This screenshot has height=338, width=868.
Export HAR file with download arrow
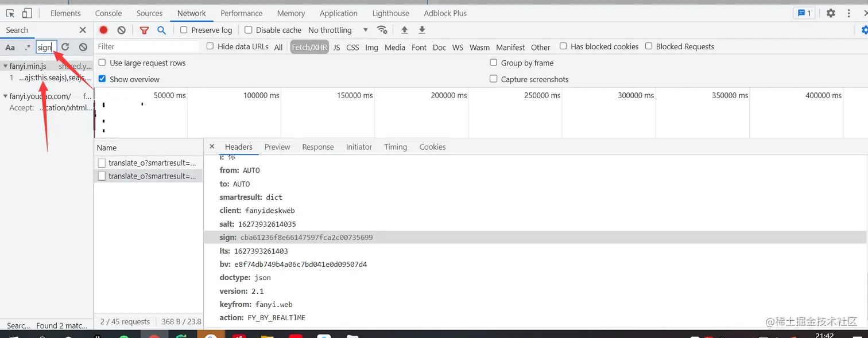click(422, 30)
